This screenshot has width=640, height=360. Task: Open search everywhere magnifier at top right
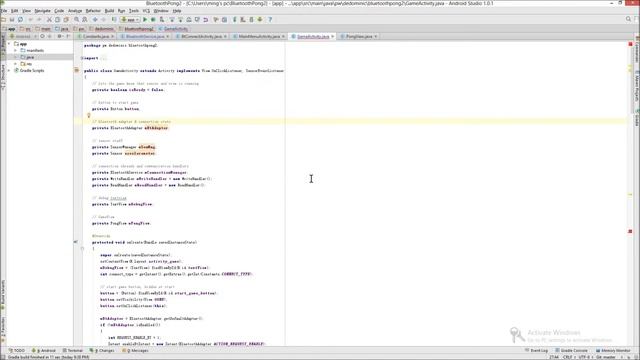tap(629, 19)
